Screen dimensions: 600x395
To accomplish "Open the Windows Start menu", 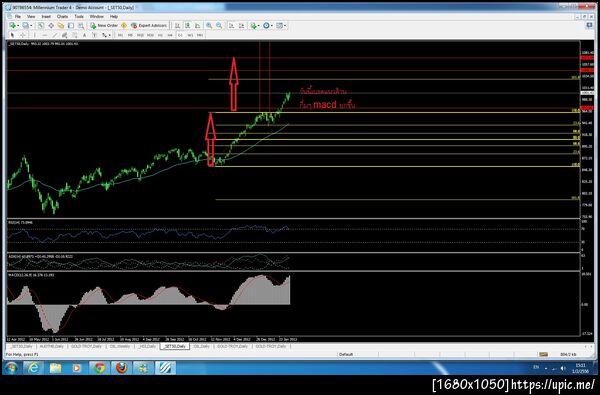I will pyautogui.click(x=11, y=368).
